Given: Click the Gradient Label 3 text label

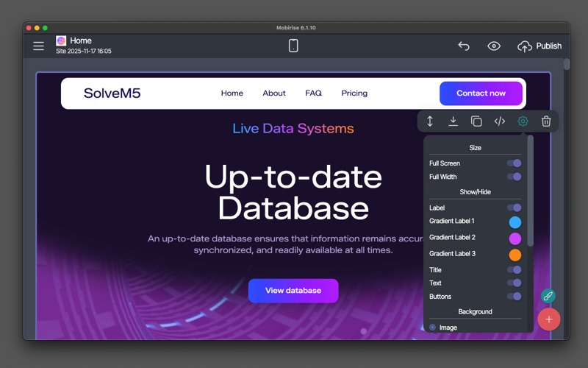Looking at the screenshot, I should (x=452, y=254).
